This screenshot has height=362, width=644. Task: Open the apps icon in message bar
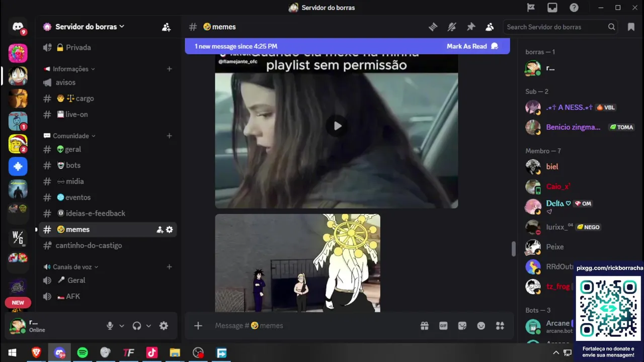500,326
